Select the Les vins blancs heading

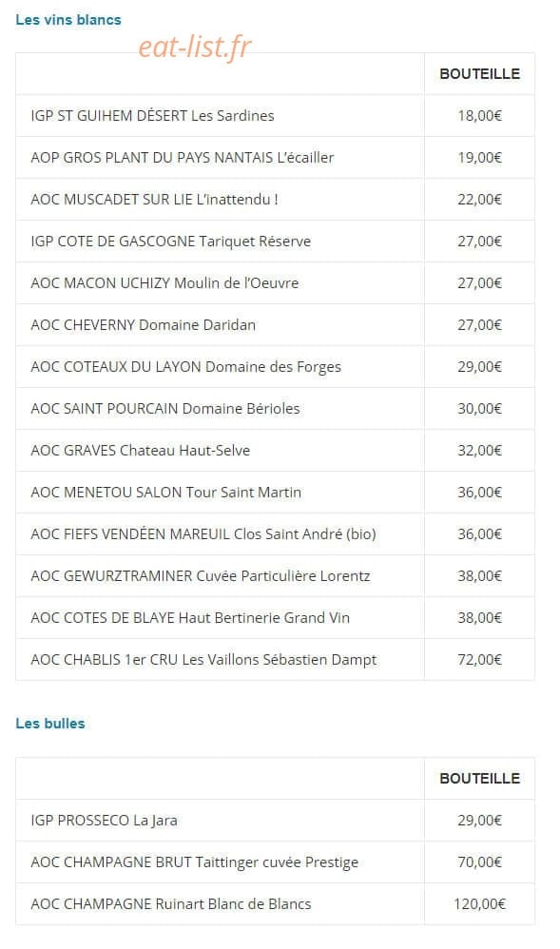68,20
